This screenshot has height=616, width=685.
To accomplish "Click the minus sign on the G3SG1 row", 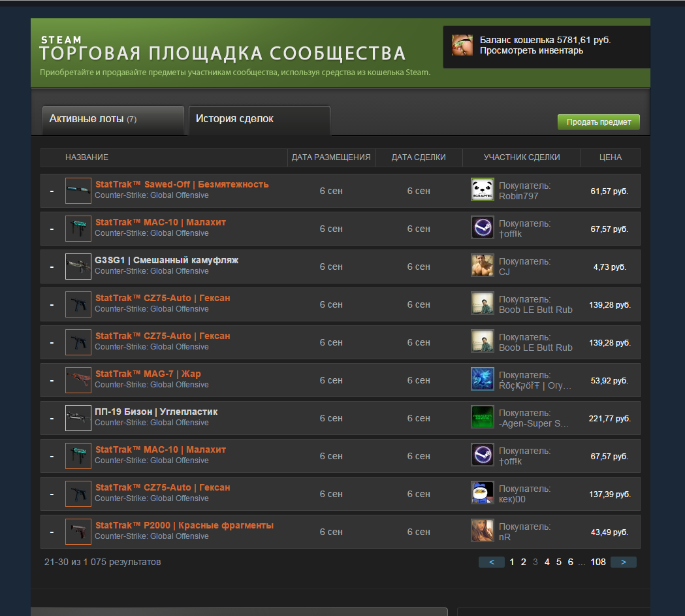I will click(52, 267).
